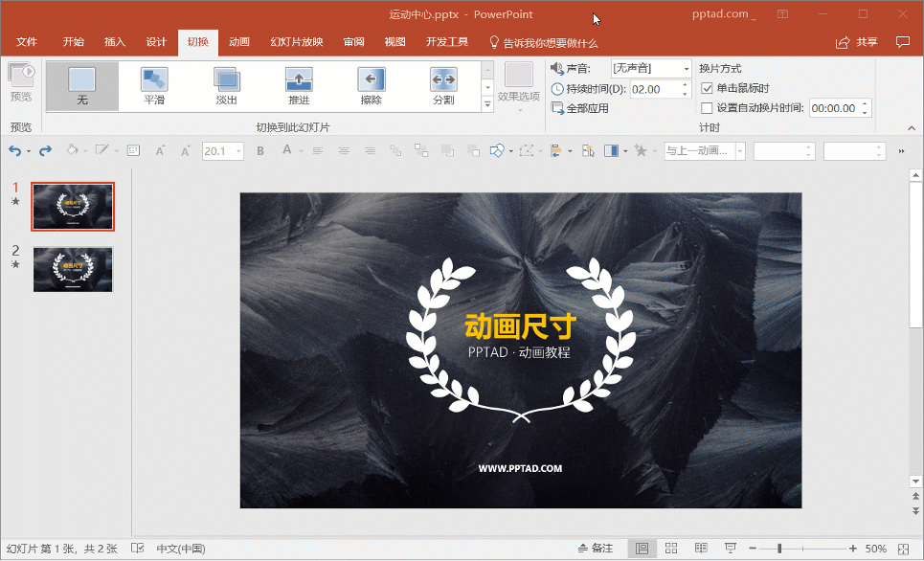
Task: Select the 平滑 (Morph) transition icon
Action: click(154, 84)
